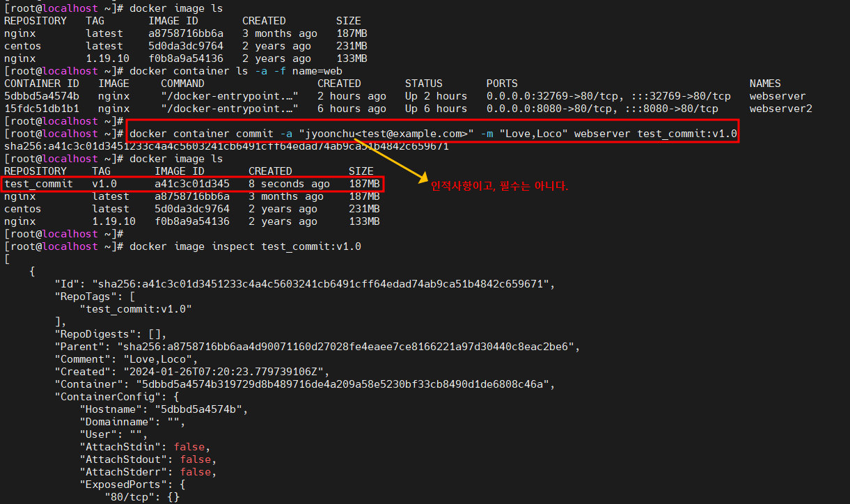Screen dimensions: 850x504
Task: Select container ID "15fdc51db1b1"
Action: 42,109
